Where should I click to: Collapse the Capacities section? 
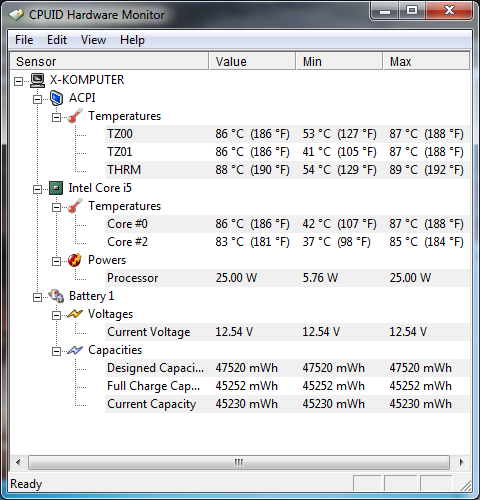click(x=57, y=351)
